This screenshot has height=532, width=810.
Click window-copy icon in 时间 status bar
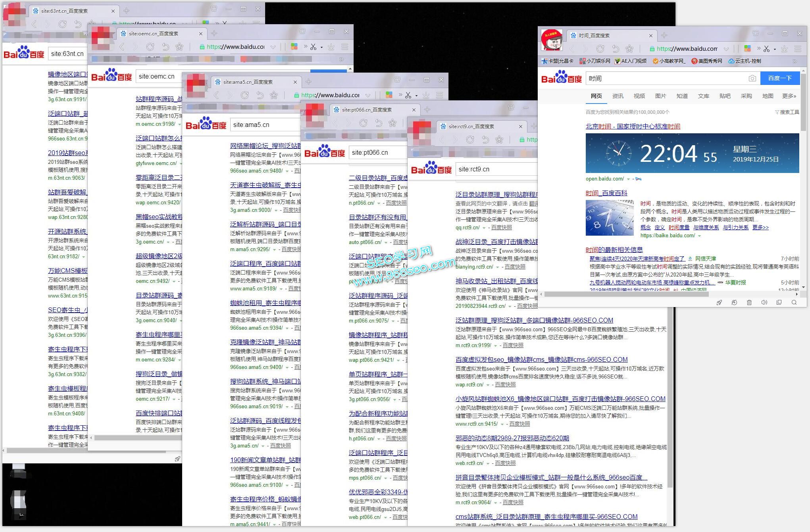tap(779, 303)
